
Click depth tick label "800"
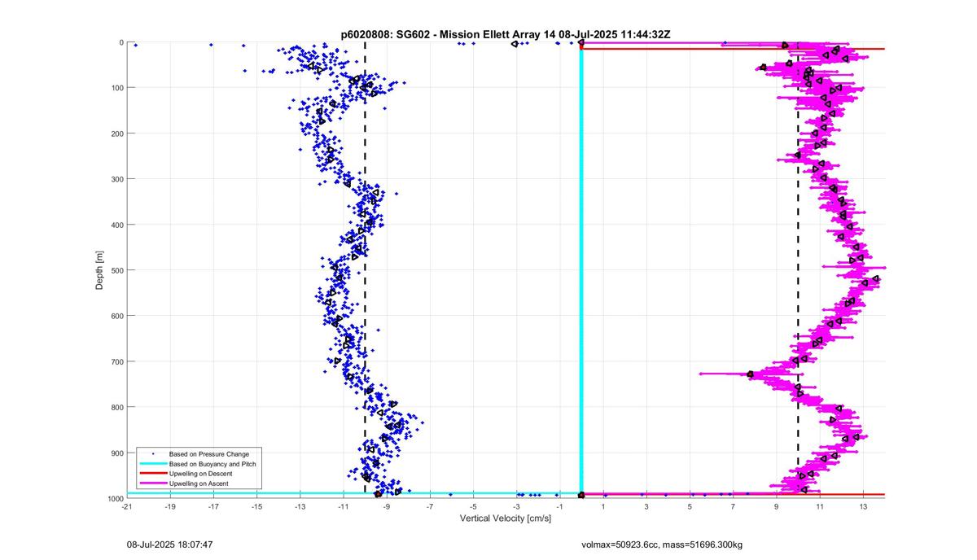(116, 407)
